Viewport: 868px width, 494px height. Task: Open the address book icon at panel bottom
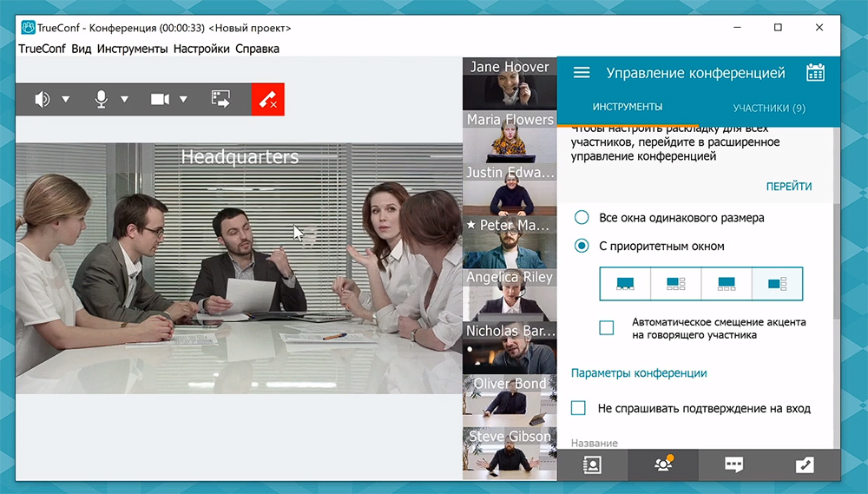[x=592, y=464]
